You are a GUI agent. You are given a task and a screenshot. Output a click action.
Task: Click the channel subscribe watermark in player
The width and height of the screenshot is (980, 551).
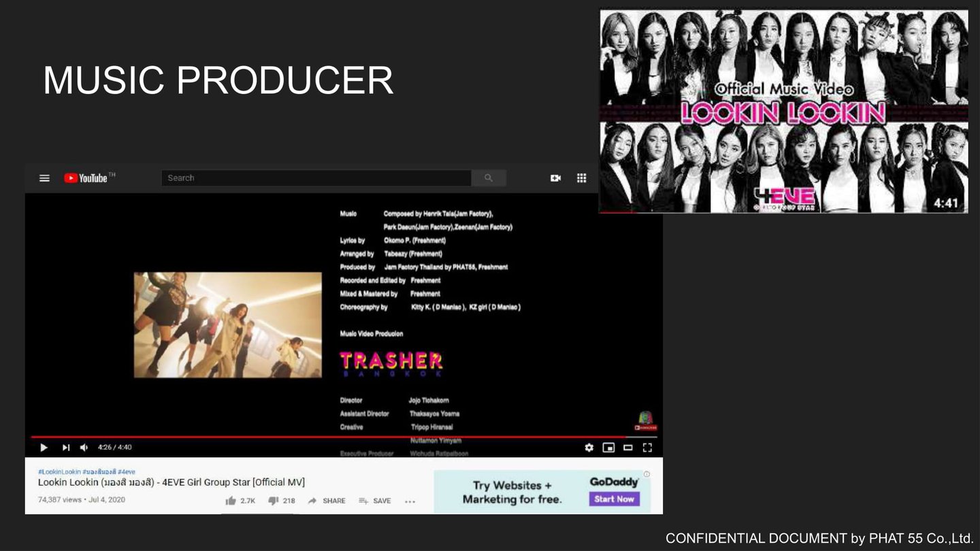tap(645, 421)
